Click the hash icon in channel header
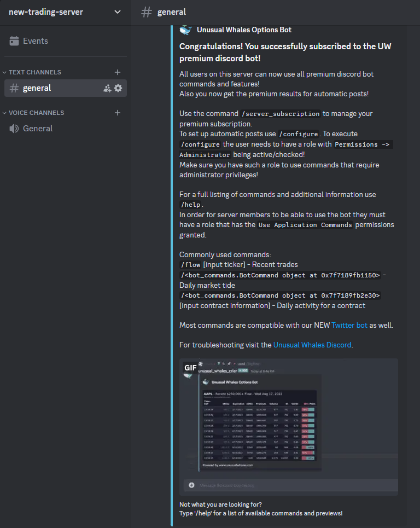The image size is (420, 528). (x=147, y=12)
